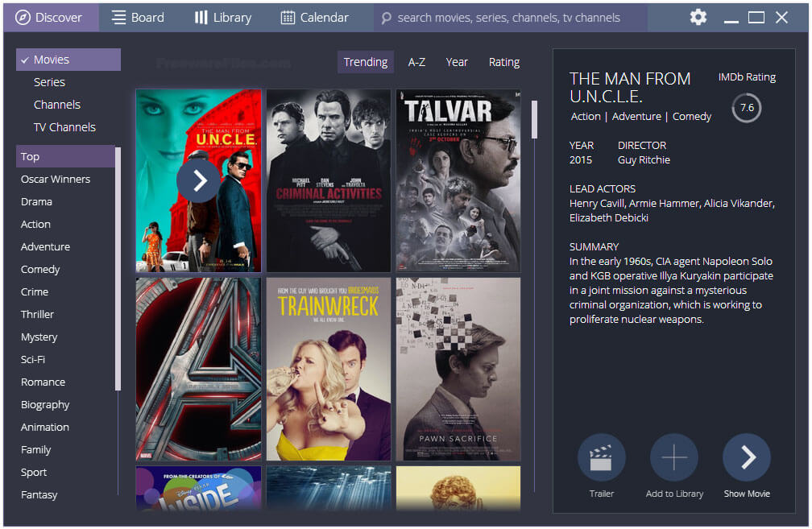Click the genre list scrollbar
This screenshot has height=529, width=812.
click(x=118, y=269)
